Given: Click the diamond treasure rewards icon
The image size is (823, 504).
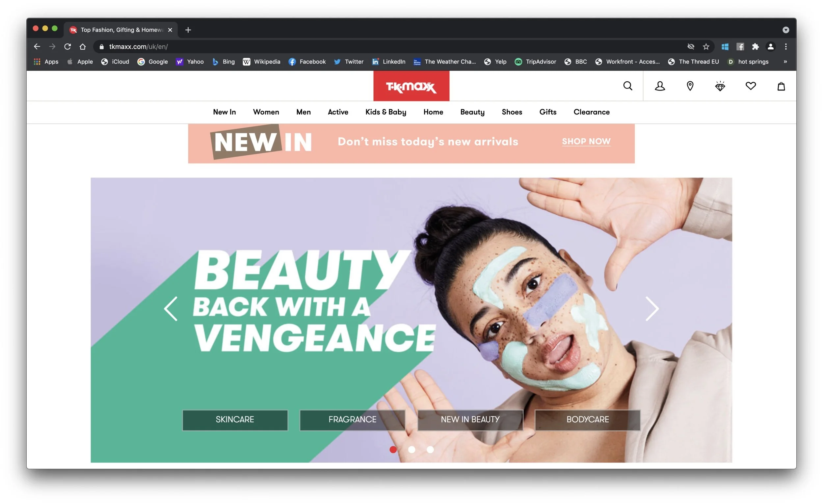Looking at the screenshot, I should tap(720, 86).
